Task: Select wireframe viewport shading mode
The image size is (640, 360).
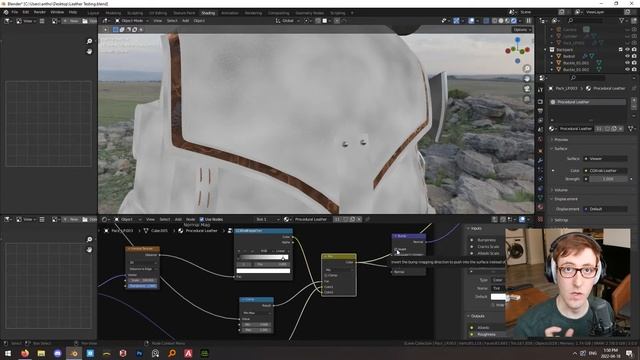Action: click(495, 20)
